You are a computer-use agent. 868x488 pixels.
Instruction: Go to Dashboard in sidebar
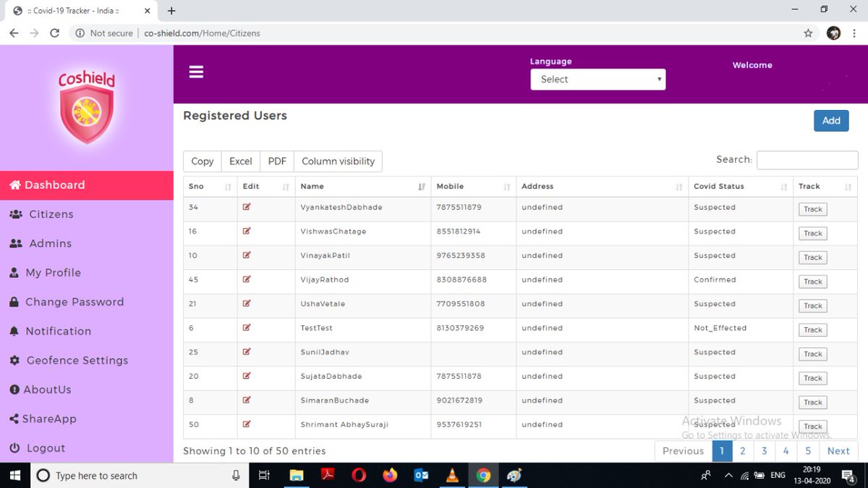(x=87, y=185)
